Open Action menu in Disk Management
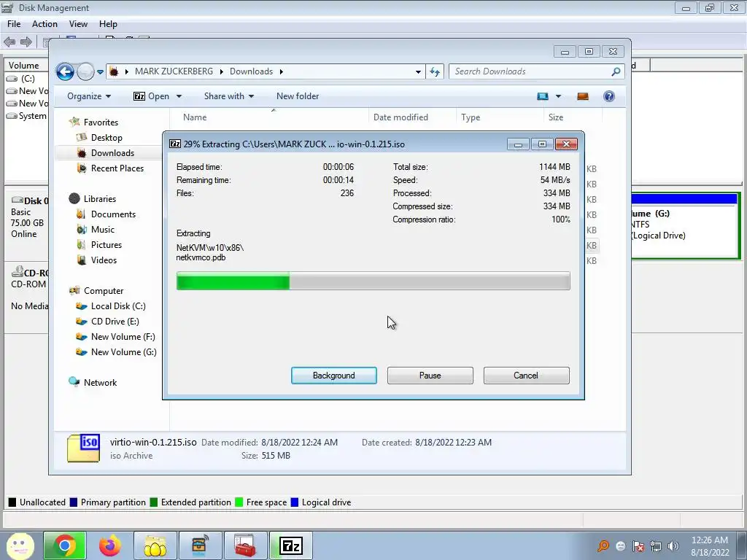This screenshot has width=747, height=560. [44, 24]
